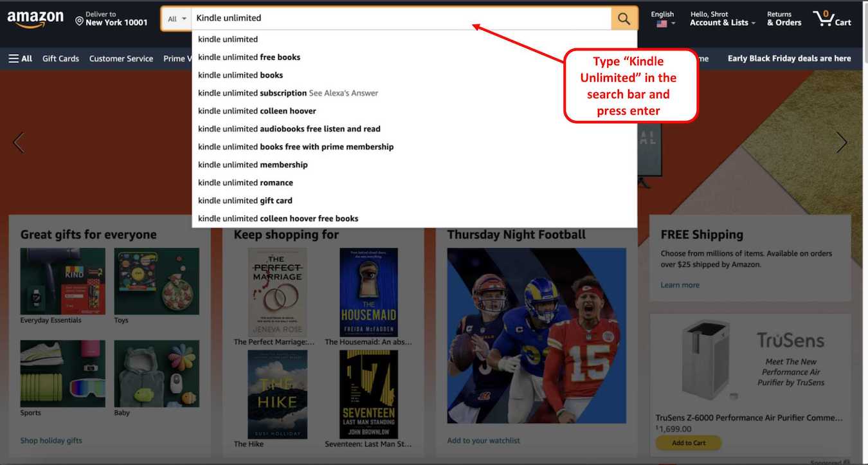Click Deliver to New York 10001
Viewport: 868px width, 465px height.
112,19
